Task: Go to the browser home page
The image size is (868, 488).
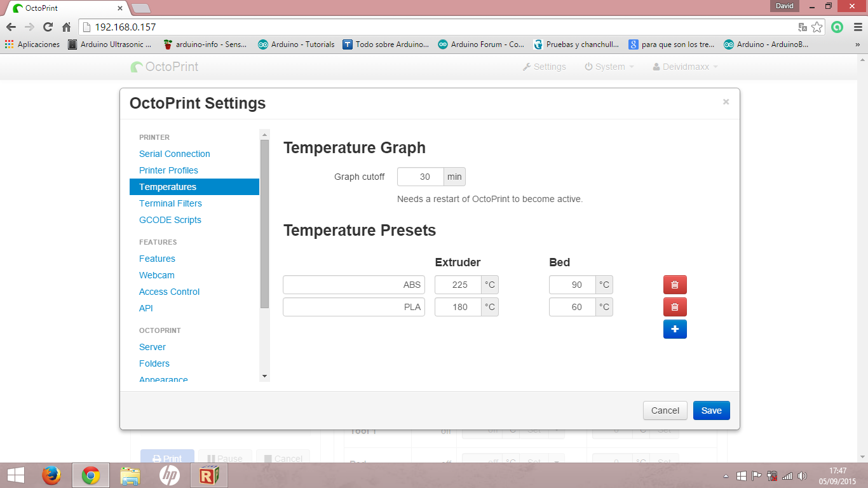Action: (x=66, y=27)
